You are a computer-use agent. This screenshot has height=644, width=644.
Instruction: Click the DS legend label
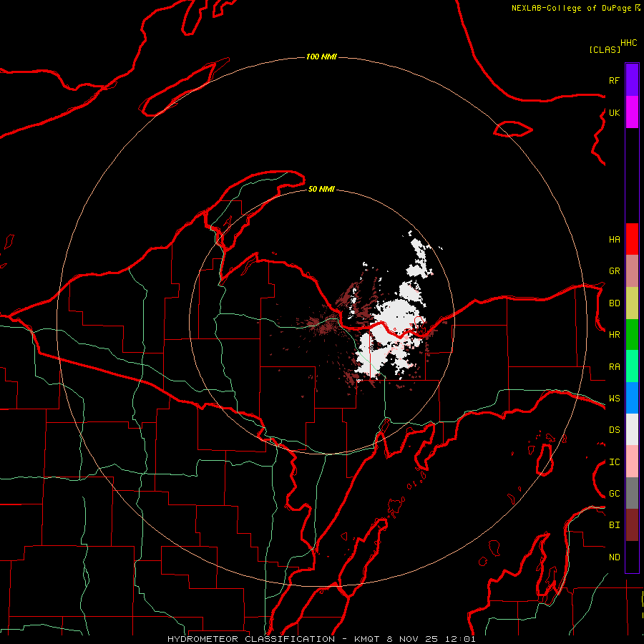[x=614, y=430]
